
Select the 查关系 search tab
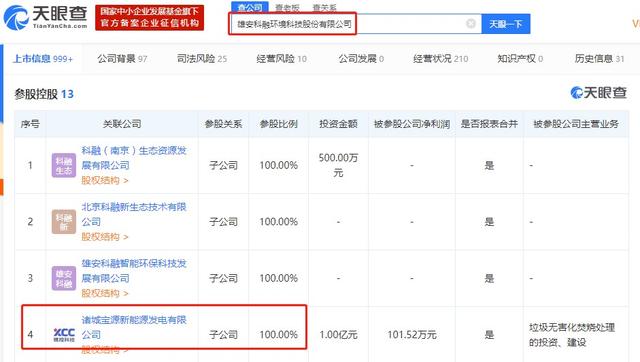(x=324, y=7)
